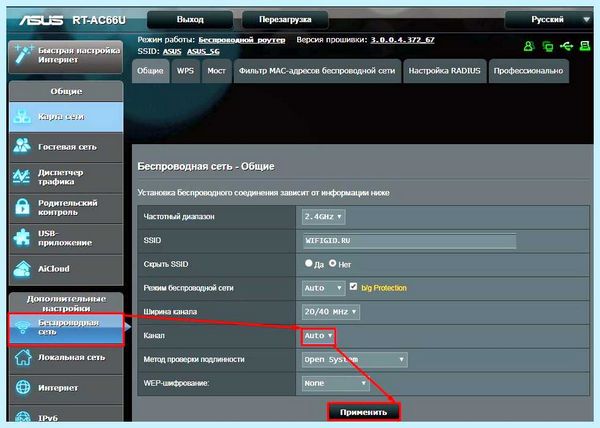This screenshot has height=428, width=600.
Task: Select the 'Нет' radio for hide SSID
Action: (333, 263)
